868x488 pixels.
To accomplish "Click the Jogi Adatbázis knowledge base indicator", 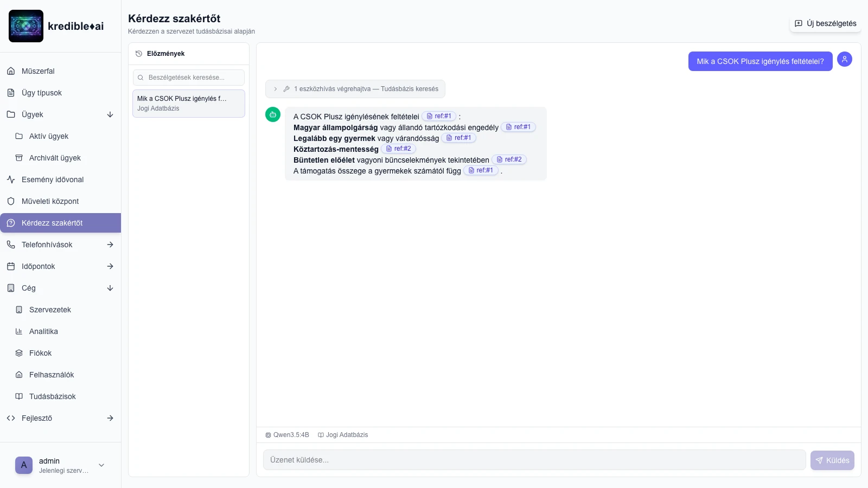I will [x=343, y=435].
